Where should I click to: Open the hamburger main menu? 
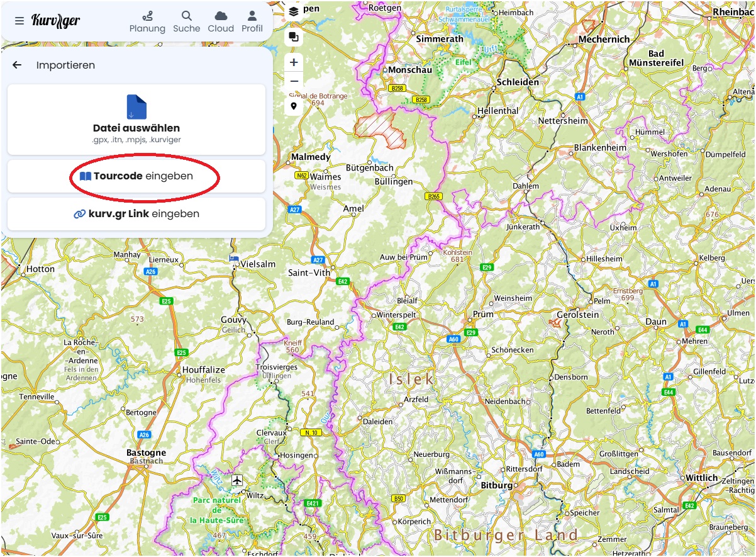(x=19, y=21)
